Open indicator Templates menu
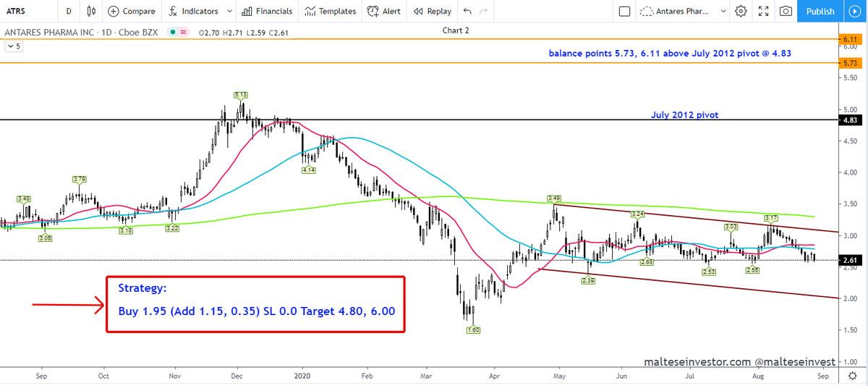 point(331,11)
